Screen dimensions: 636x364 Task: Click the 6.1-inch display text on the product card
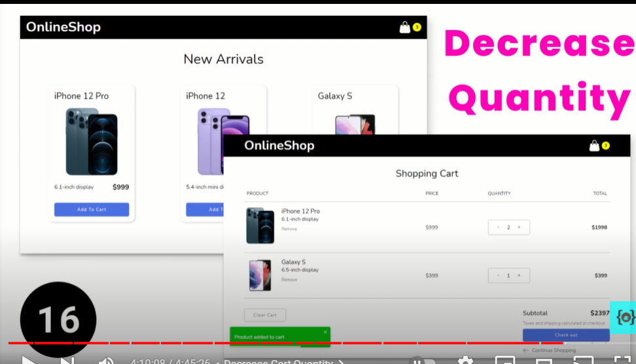pyautogui.click(x=74, y=187)
